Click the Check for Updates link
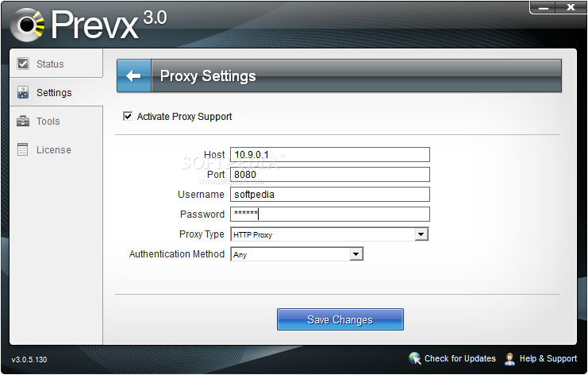Screen dimensions: 588x375 (x=459, y=358)
